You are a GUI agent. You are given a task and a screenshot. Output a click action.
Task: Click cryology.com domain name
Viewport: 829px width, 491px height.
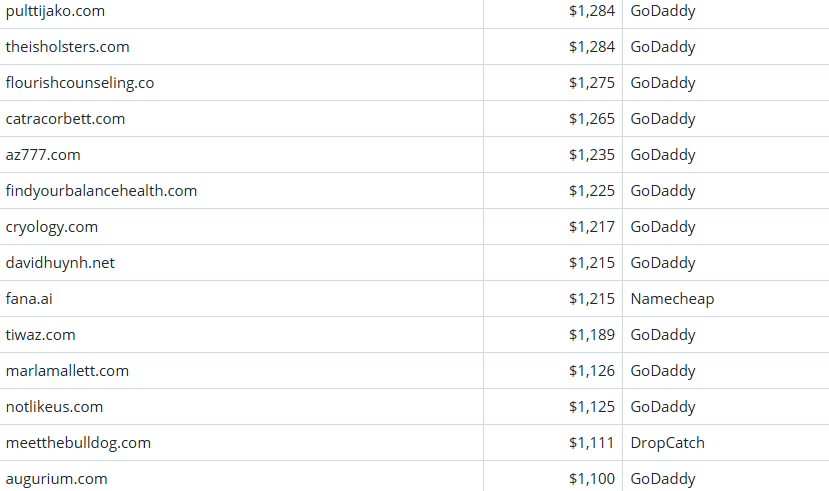[52, 227]
